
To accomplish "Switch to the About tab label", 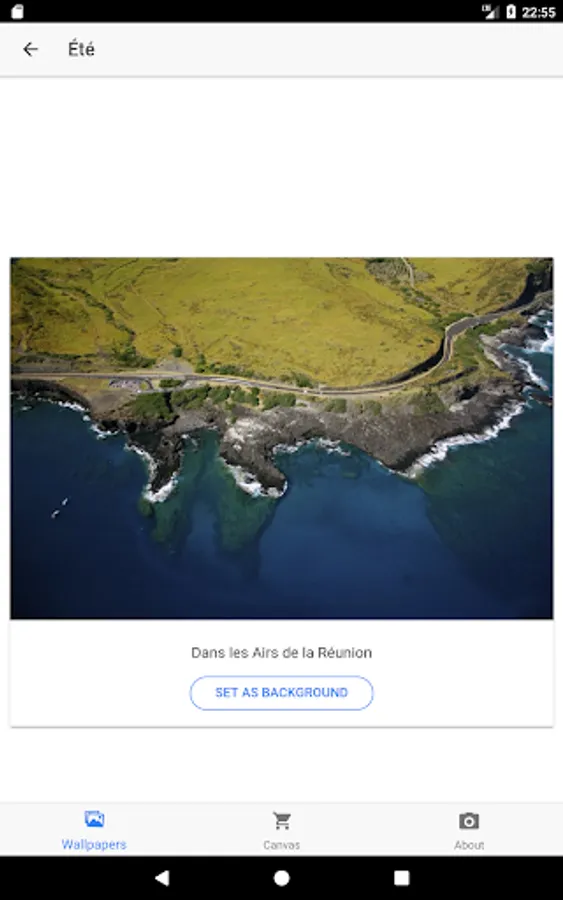I will (x=469, y=845).
